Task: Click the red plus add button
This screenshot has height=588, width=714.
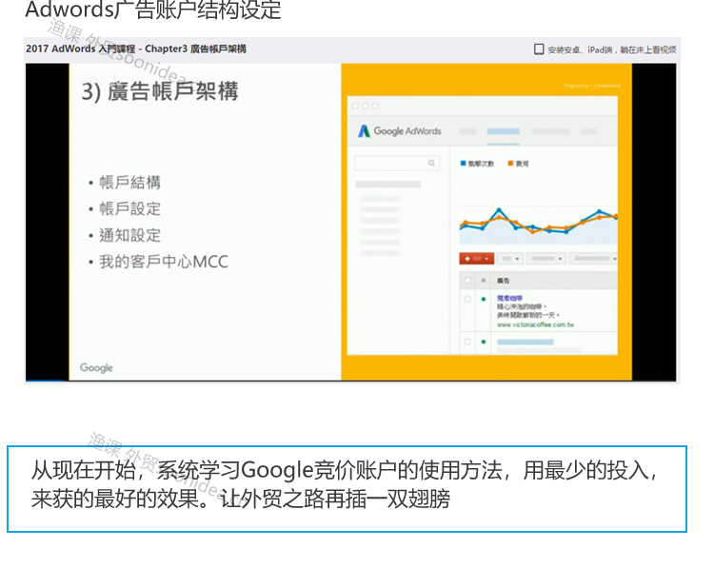Action: 476,259
